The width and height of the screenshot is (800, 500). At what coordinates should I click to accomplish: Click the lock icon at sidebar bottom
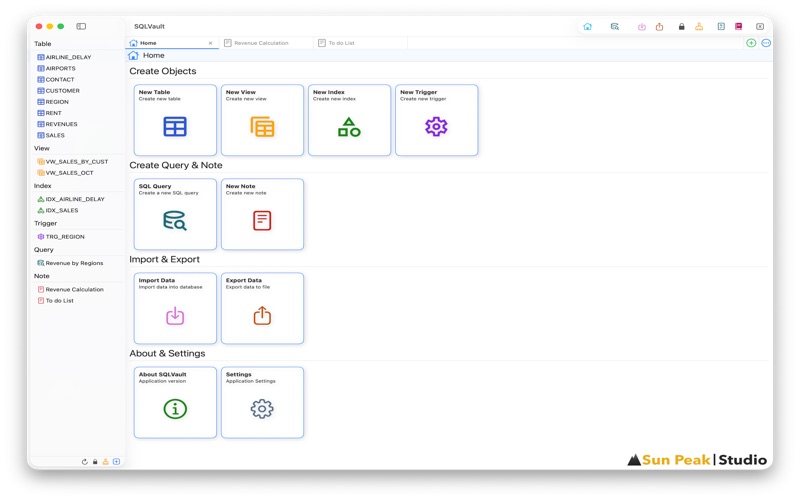click(x=95, y=462)
